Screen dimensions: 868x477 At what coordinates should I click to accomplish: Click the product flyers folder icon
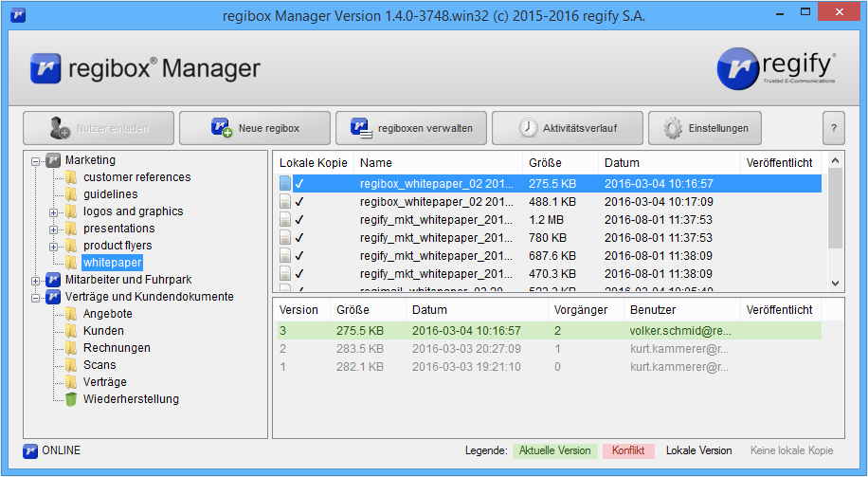pyautogui.click(x=71, y=246)
